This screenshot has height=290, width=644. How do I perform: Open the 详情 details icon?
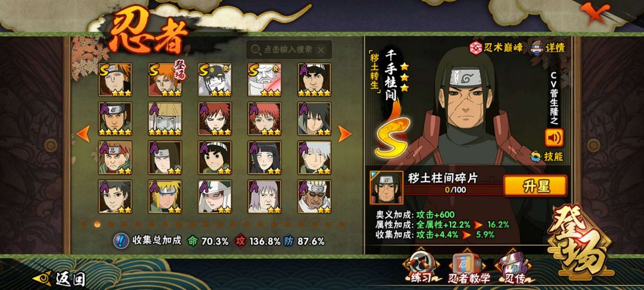(538, 47)
